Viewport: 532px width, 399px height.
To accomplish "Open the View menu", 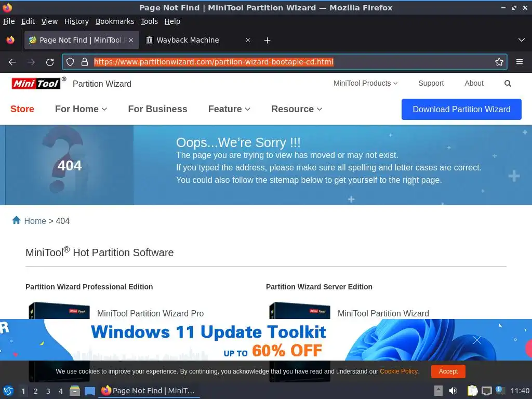I will tap(49, 21).
